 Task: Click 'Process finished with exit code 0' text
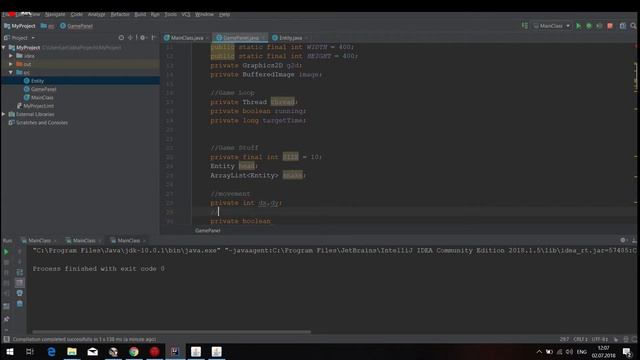pos(98,269)
